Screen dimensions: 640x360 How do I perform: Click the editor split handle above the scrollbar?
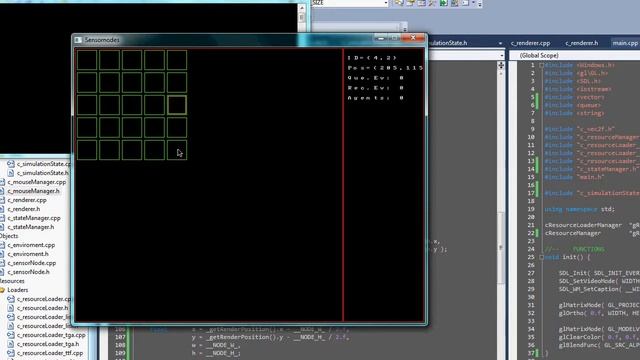(x=501, y=65)
